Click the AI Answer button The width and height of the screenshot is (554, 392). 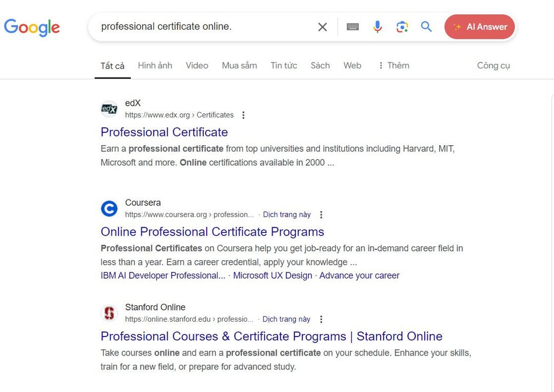480,27
